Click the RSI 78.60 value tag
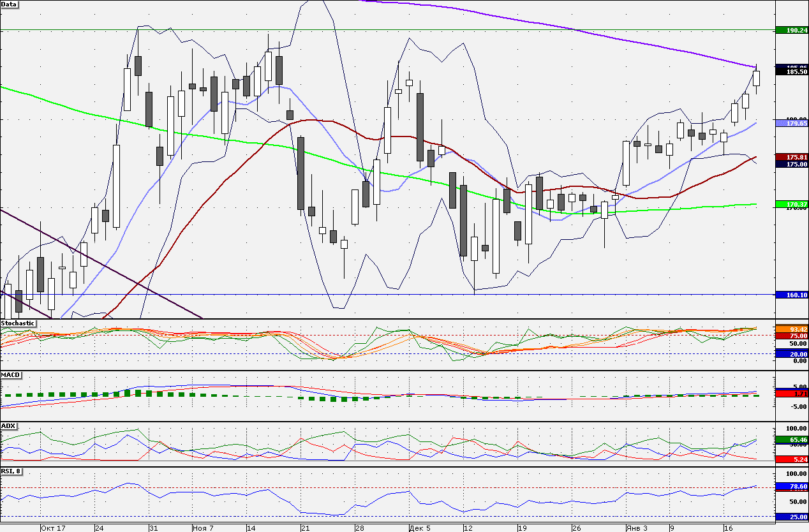The width and height of the screenshot is (809, 532). click(792, 487)
